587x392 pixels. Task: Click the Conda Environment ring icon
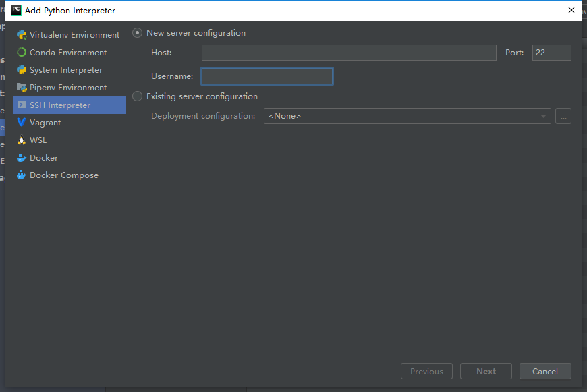click(x=22, y=53)
